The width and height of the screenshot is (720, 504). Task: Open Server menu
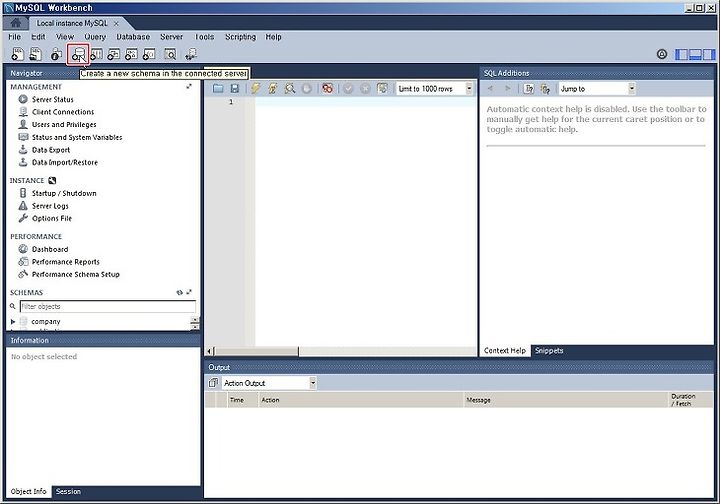[171, 37]
